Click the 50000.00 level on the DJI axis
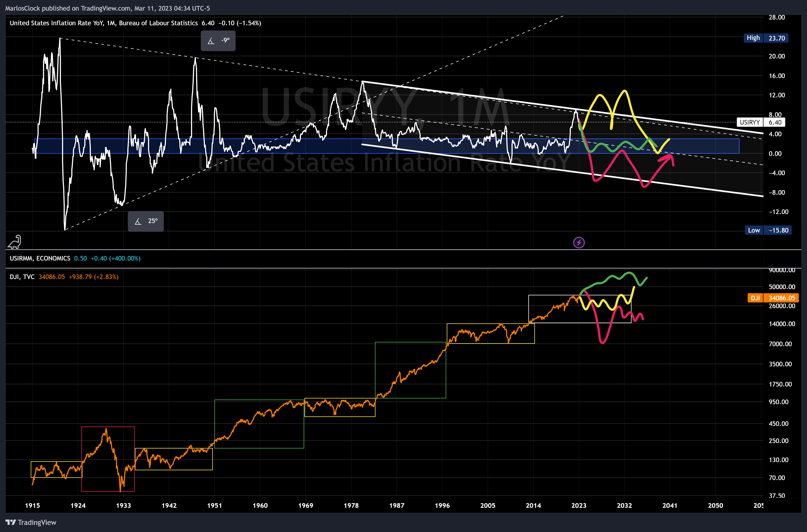 coord(782,287)
